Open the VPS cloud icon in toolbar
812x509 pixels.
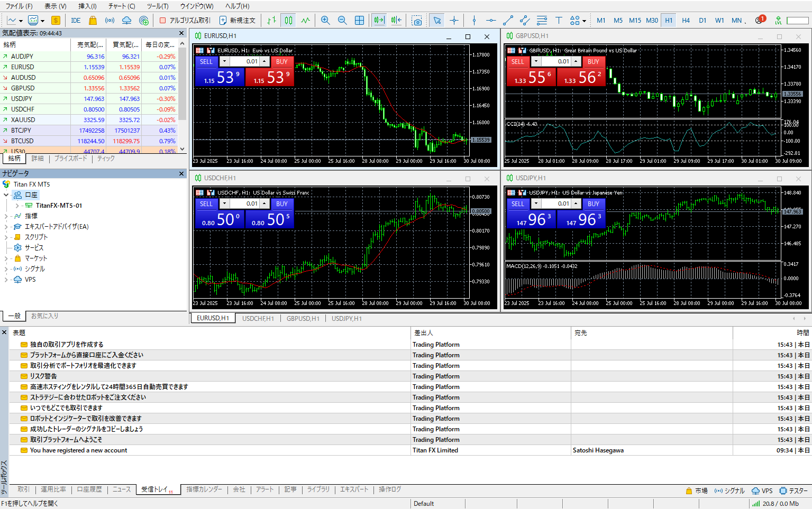tap(126, 21)
